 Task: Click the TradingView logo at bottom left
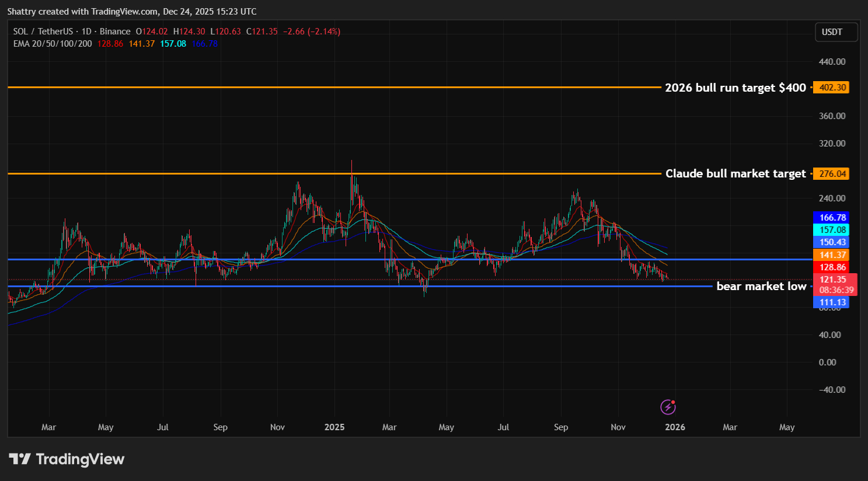(67, 459)
